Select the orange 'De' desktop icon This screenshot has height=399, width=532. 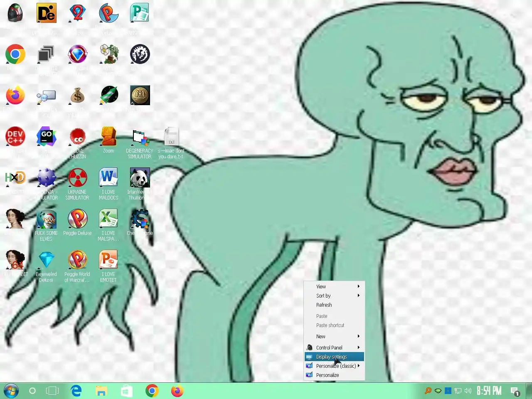tap(46, 13)
